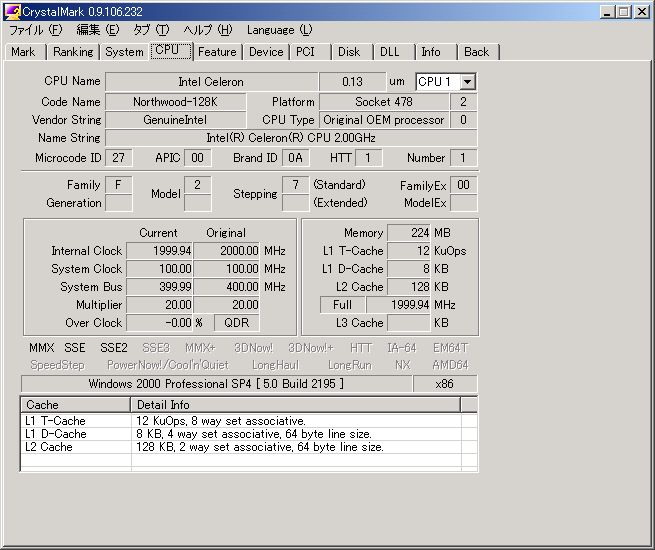Click the L2 Cache 128 KB field
The width and height of the screenshot is (655, 550).
409,287
